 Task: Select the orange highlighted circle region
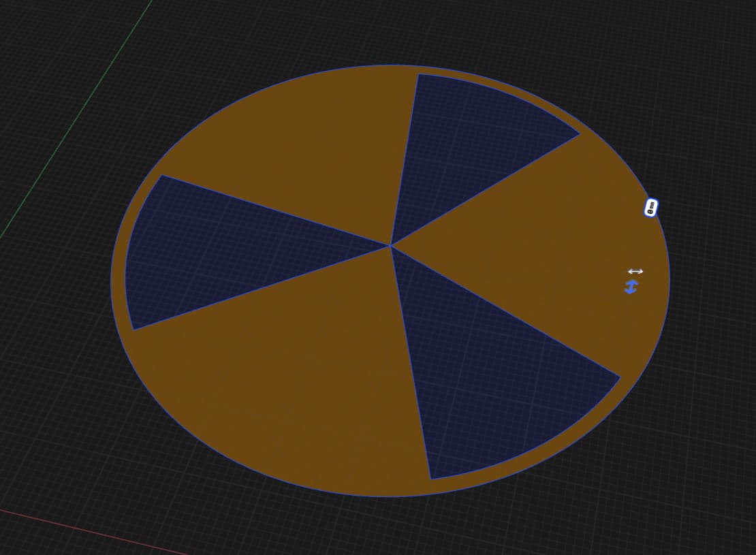[x=289, y=376]
